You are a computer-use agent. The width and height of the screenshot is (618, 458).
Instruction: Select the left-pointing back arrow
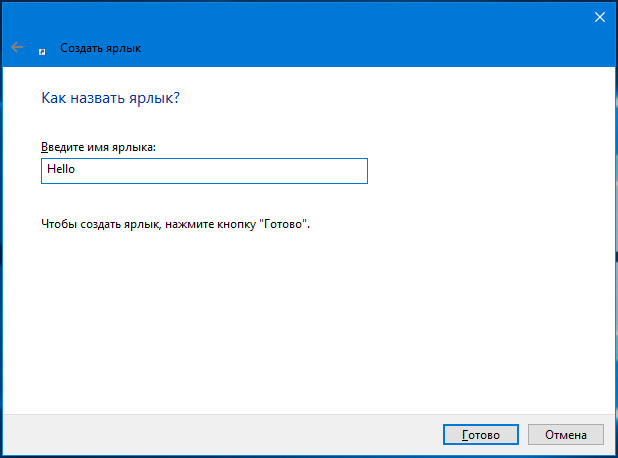tap(17, 47)
